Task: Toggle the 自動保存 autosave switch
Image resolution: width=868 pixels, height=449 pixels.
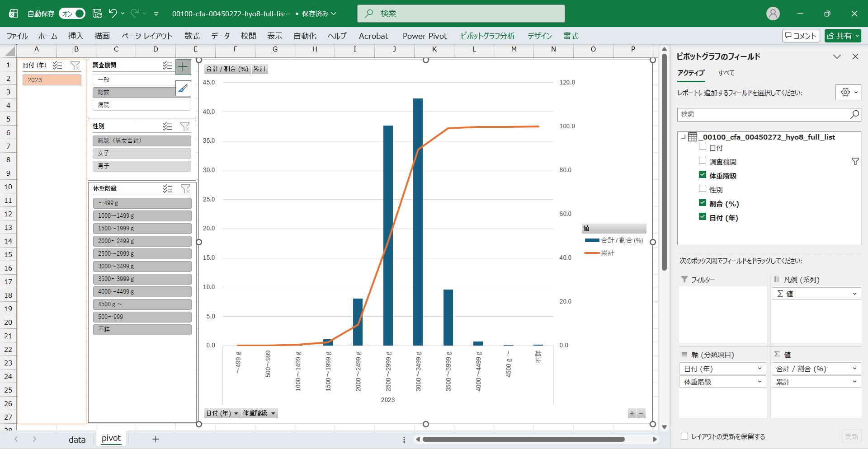Action: [x=72, y=14]
